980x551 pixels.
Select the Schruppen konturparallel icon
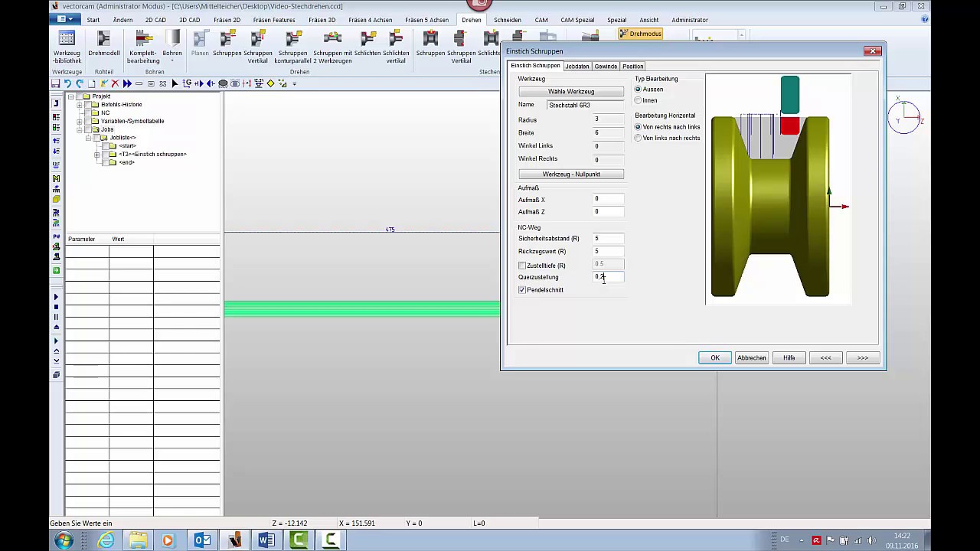[x=292, y=47]
